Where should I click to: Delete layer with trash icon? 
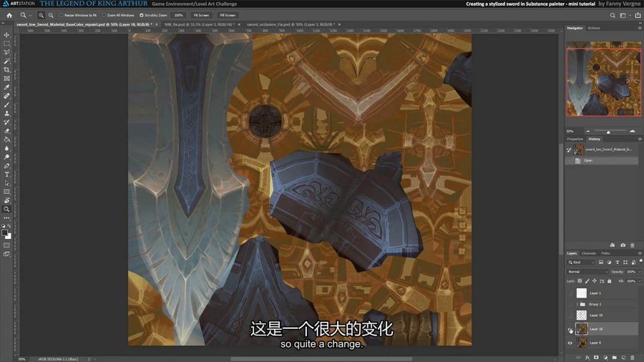click(633, 358)
